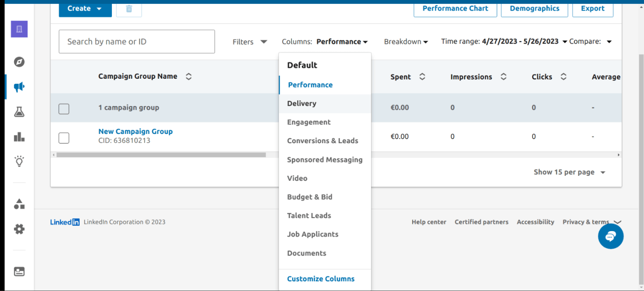Choose Sponsored Messaging columns option

click(325, 160)
